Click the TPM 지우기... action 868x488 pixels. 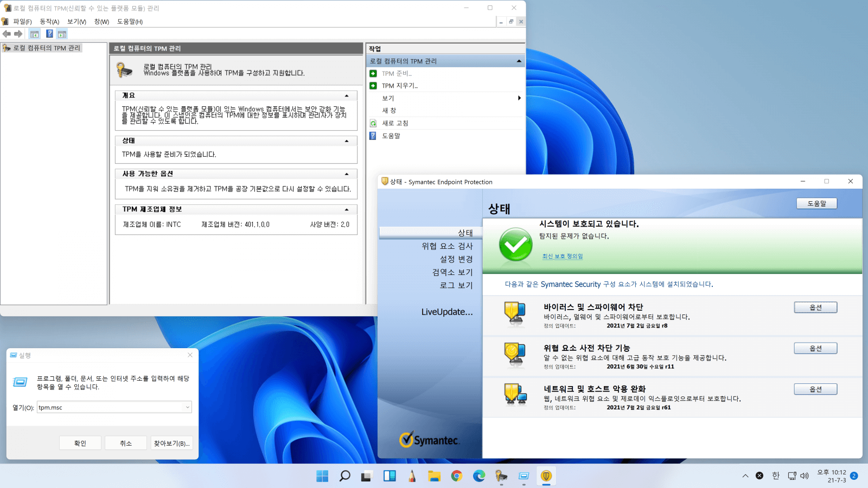(x=400, y=86)
